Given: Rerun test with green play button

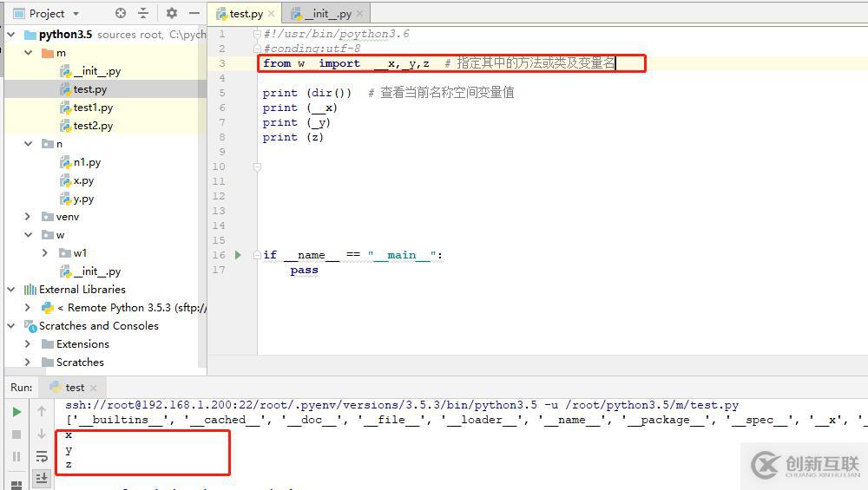Looking at the screenshot, I should (x=16, y=411).
